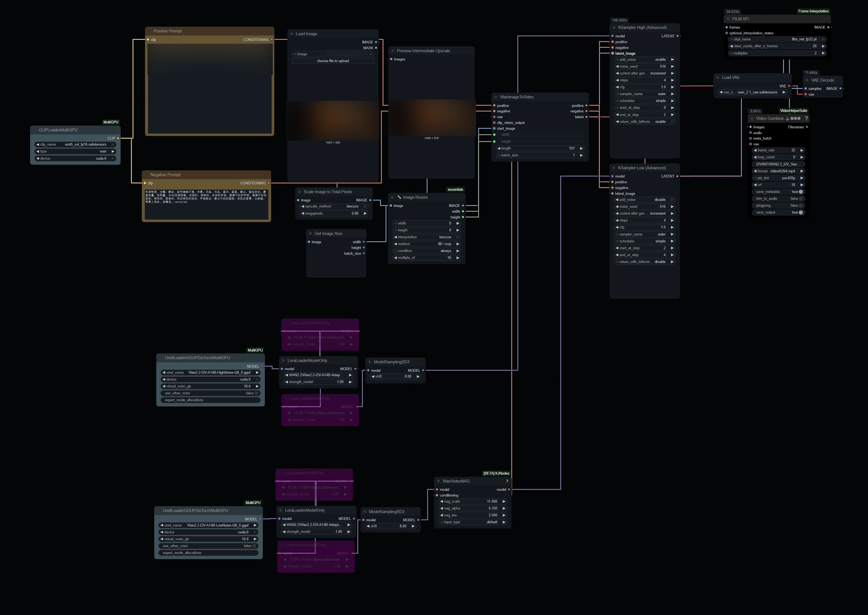
Task: Click the LATENT output port on KSampler High
Action: click(677, 36)
